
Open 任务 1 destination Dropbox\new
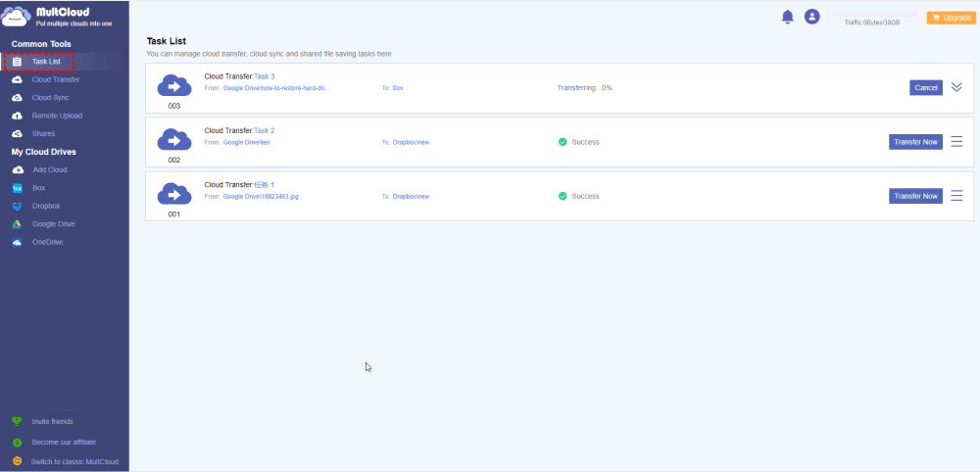[412, 196]
